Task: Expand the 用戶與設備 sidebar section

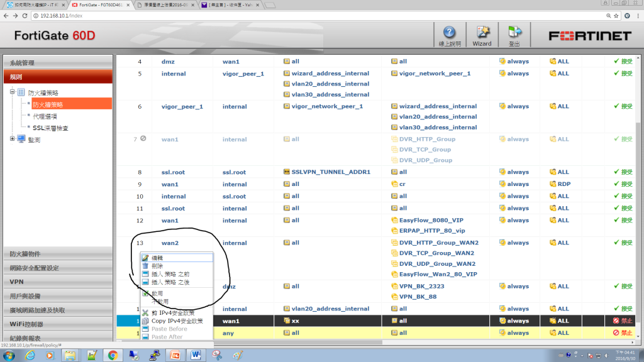Action: click(58, 296)
